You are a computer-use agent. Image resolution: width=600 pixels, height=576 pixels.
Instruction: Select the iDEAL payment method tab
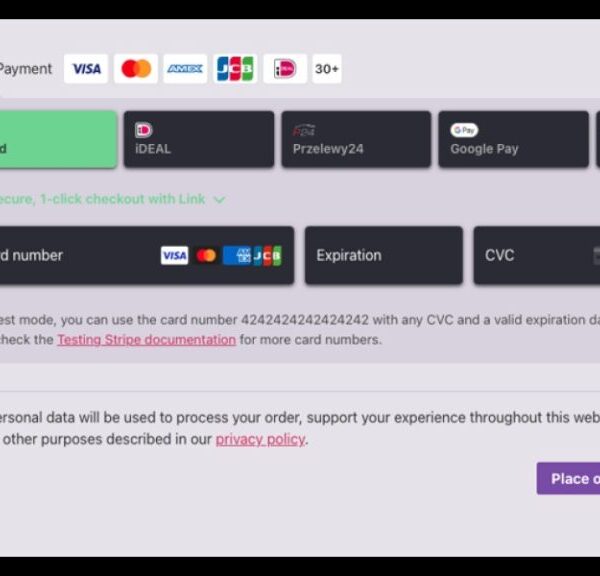click(x=199, y=139)
